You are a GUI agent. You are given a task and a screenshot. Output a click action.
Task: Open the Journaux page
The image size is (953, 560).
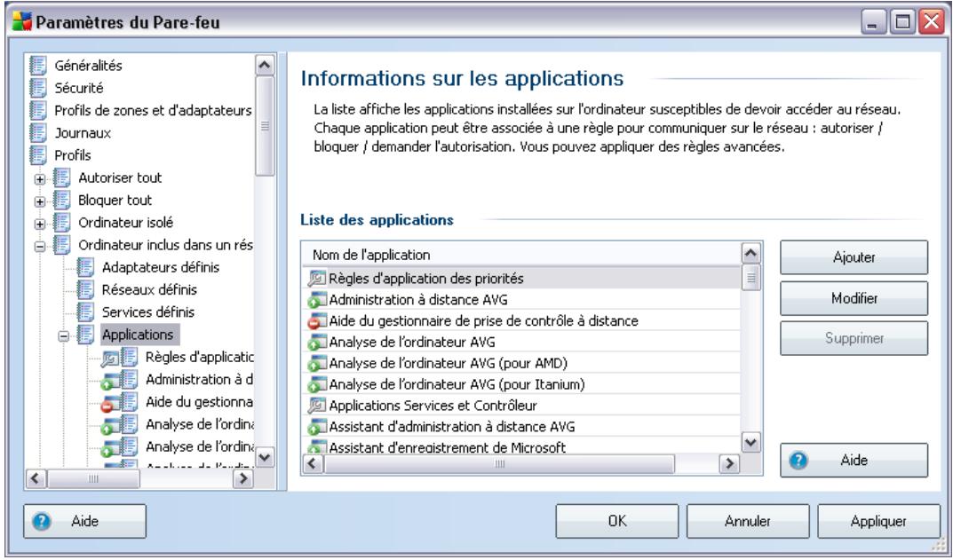tap(83, 132)
